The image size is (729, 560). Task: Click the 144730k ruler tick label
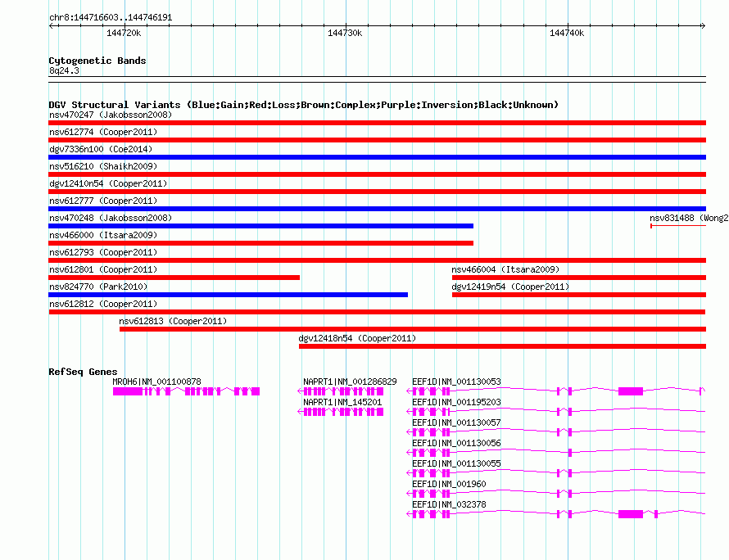(x=345, y=33)
